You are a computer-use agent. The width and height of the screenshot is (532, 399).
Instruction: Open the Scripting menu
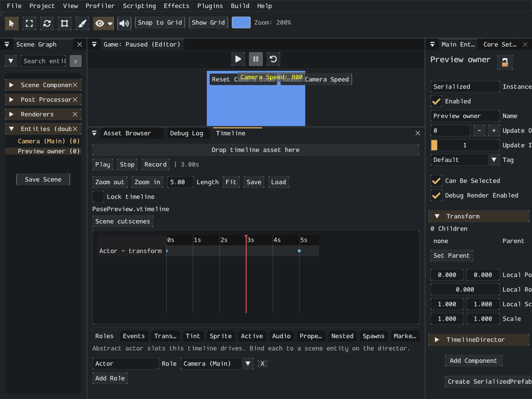139,6
